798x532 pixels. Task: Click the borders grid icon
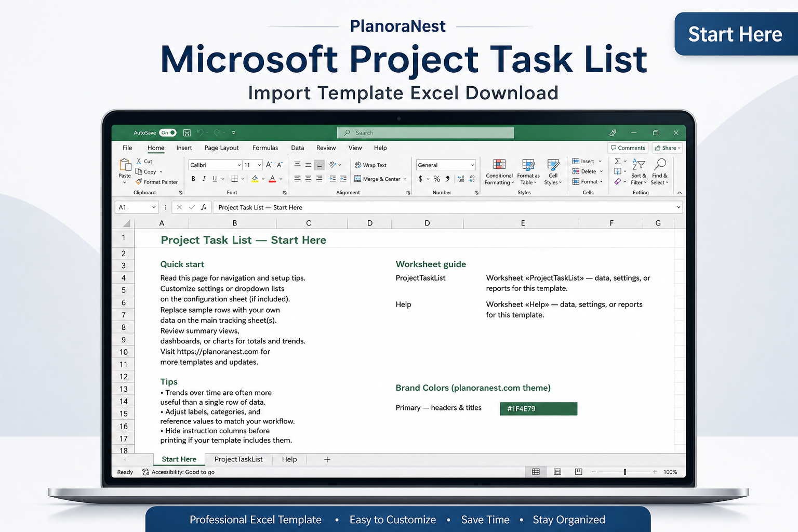[x=235, y=179]
